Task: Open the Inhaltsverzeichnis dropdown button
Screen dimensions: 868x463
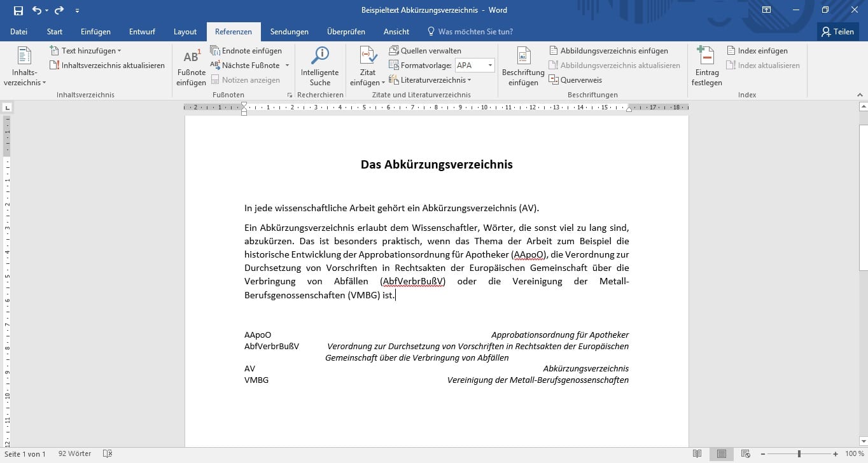Action: coord(25,67)
